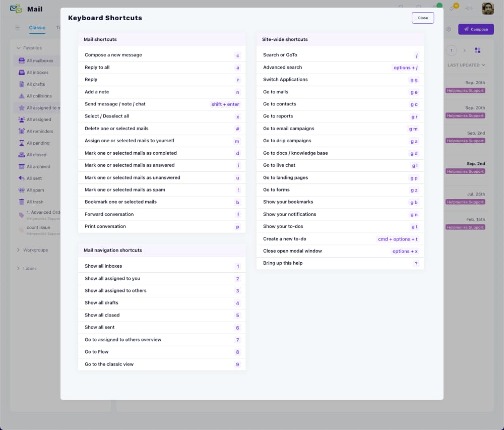The width and height of the screenshot is (504, 430).
Task: Open All collisions warning icon
Action: coord(22,96)
